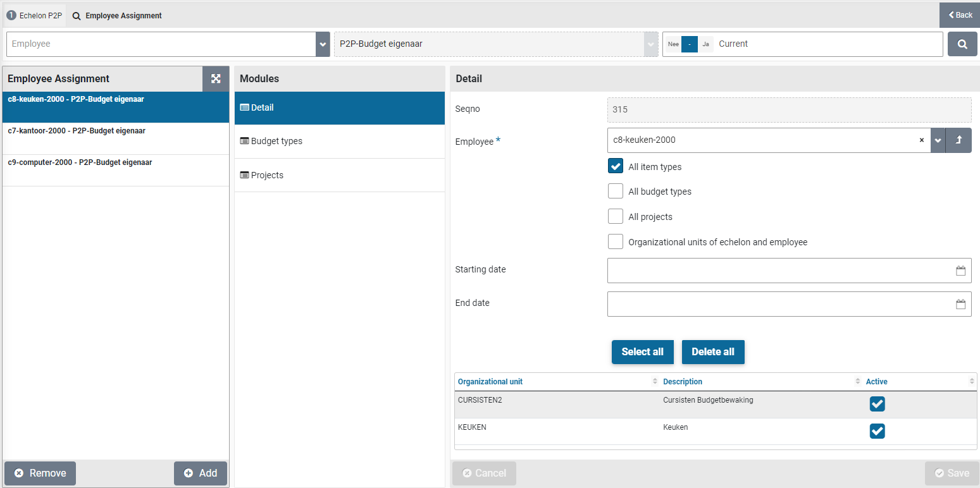
Task: Click the search magnifier button
Action: pos(962,44)
